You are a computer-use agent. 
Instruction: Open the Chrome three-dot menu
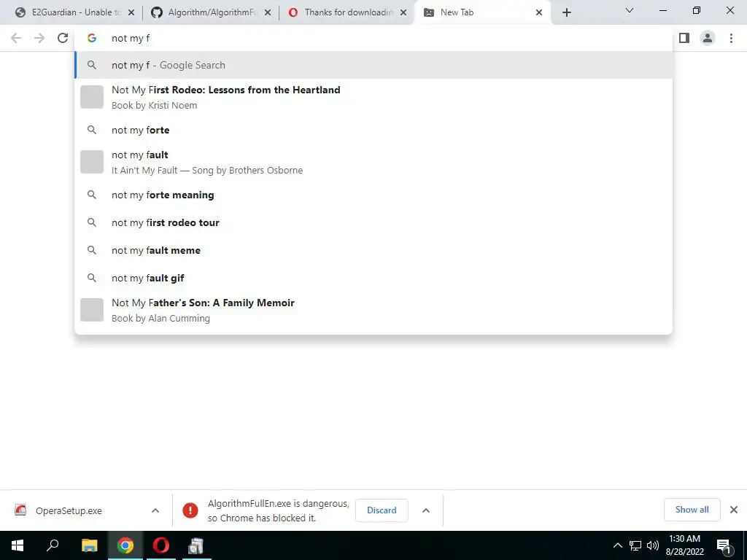[731, 38]
